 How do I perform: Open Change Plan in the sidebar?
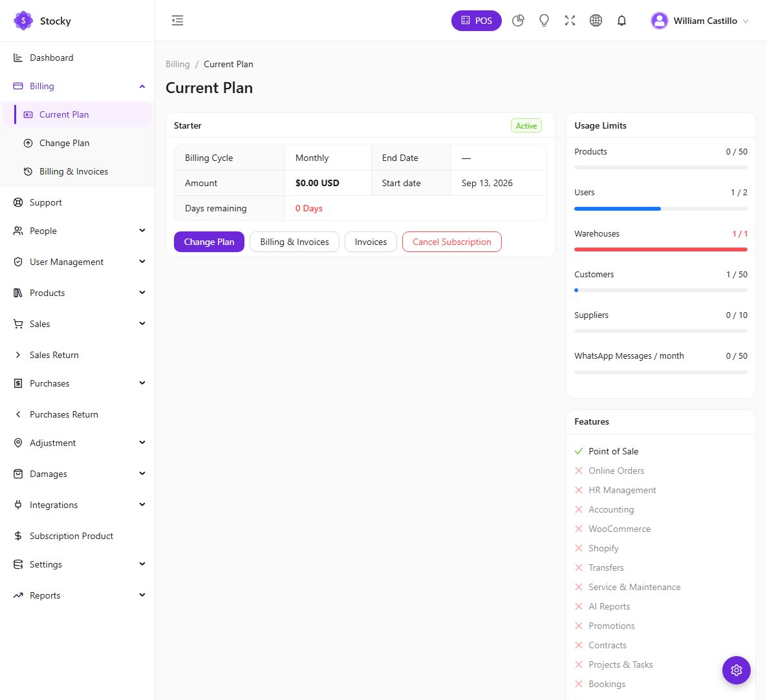coord(78,143)
